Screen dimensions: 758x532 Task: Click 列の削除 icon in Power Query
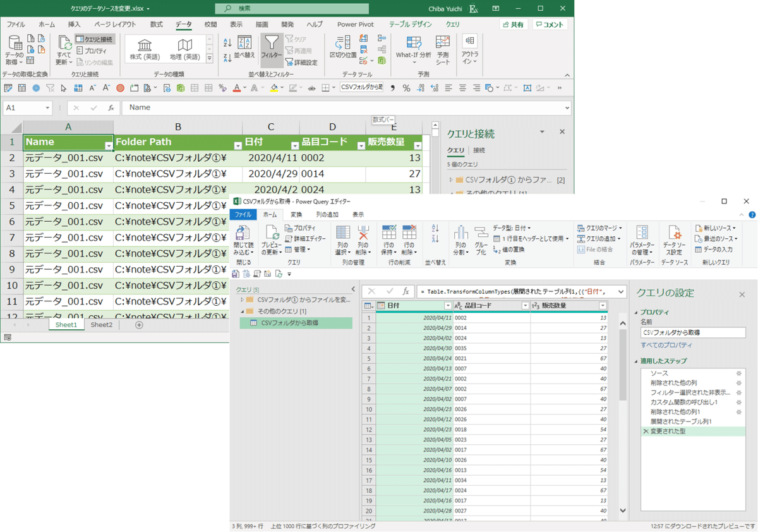[x=363, y=240]
